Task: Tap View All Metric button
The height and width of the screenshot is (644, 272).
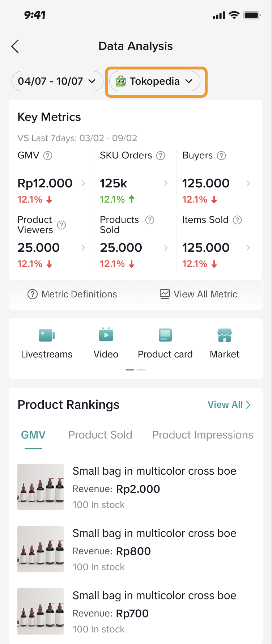Action: point(199,294)
